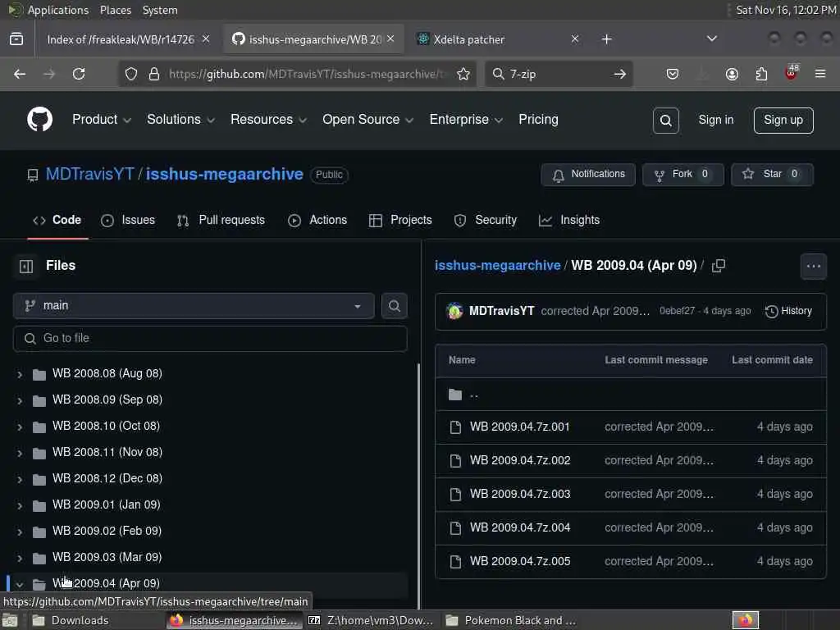Close the Xdelta patcher tab

pos(574,39)
